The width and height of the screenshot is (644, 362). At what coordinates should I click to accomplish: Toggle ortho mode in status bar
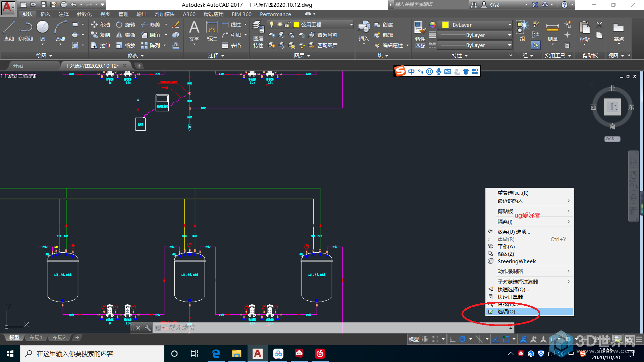452,339
